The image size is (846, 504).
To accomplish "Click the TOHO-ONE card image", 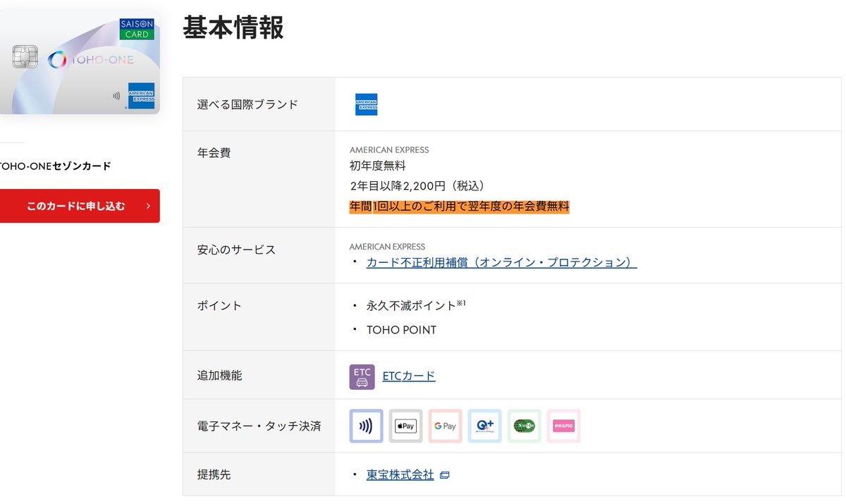I will 79,63.
